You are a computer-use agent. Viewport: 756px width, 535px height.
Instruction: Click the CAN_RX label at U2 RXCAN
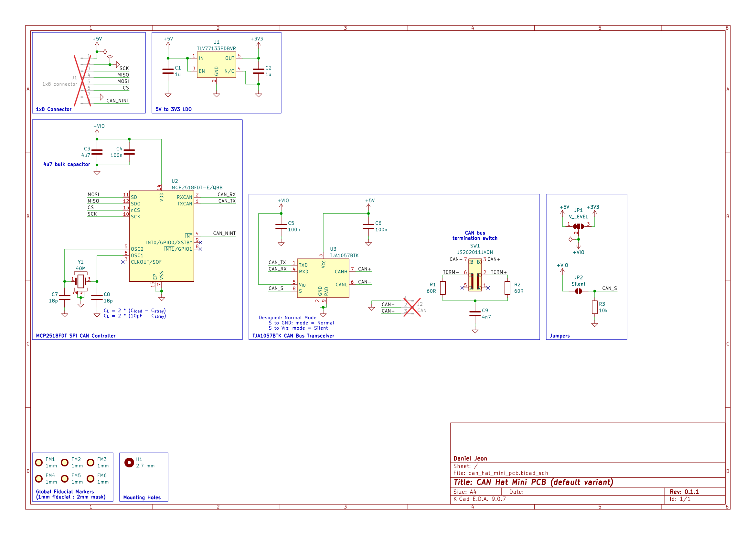point(227,194)
